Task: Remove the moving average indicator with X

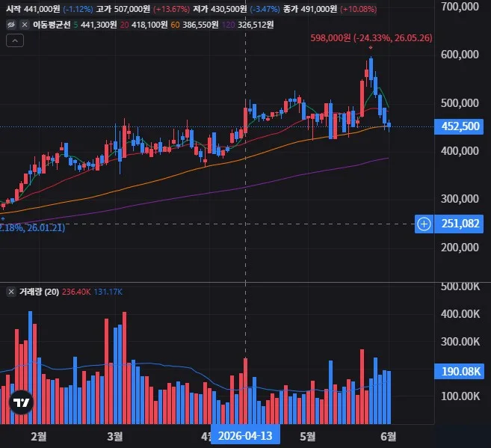Action: (25, 25)
